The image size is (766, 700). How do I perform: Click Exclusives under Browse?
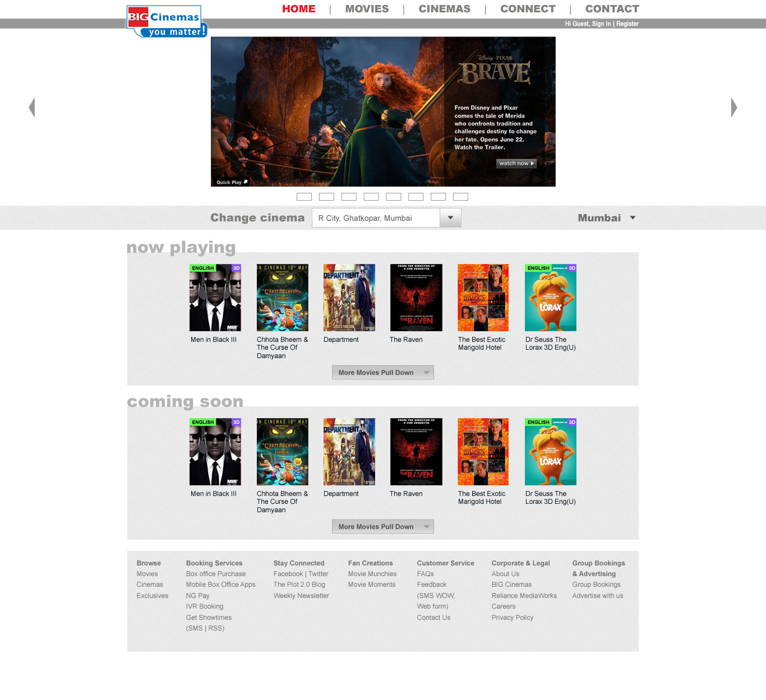pos(153,596)
